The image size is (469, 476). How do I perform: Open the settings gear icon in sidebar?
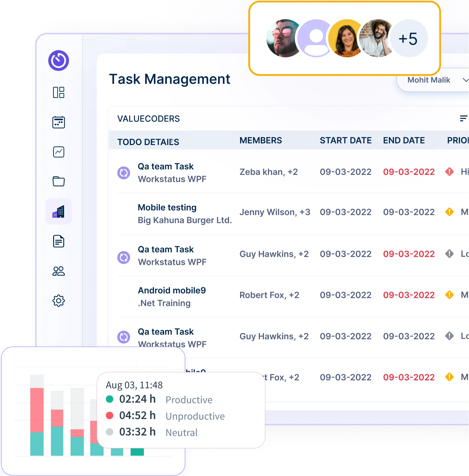[x=58, y=300]
